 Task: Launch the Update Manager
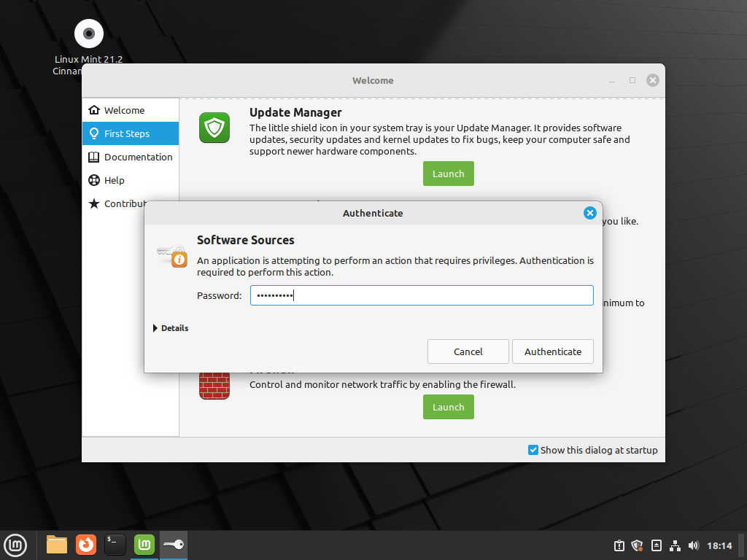[448, 174]
